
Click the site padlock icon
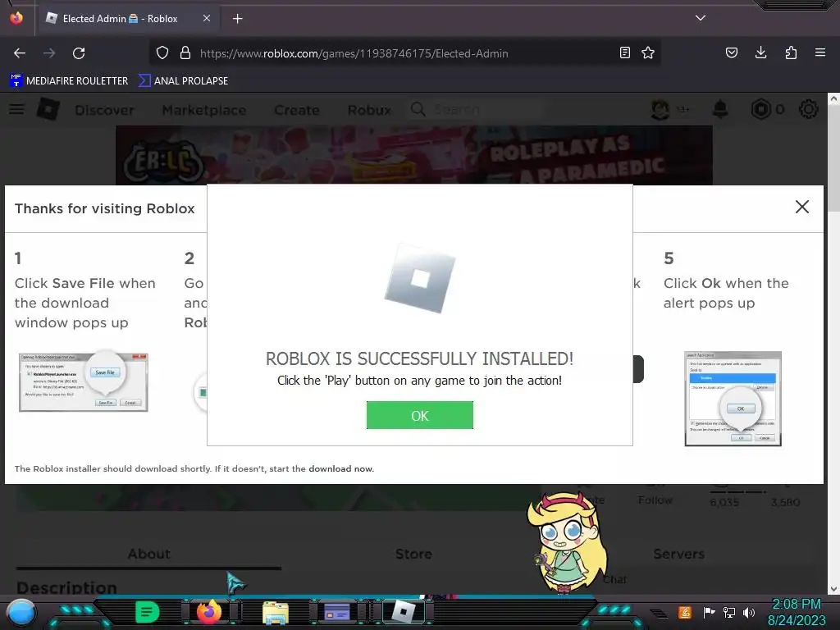[185, 53]
